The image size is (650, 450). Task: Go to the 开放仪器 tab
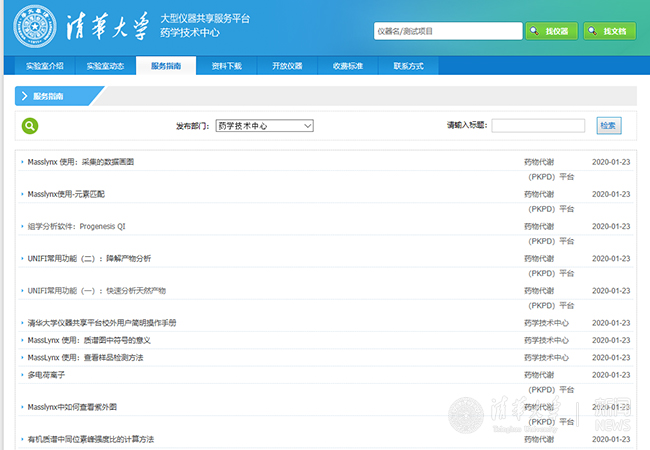(x=286, y=66)
